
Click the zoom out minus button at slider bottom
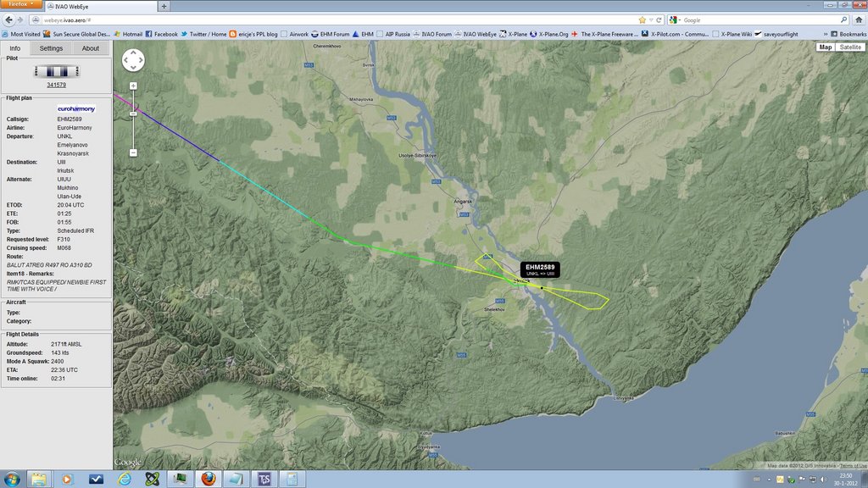(x=133, y=152)
